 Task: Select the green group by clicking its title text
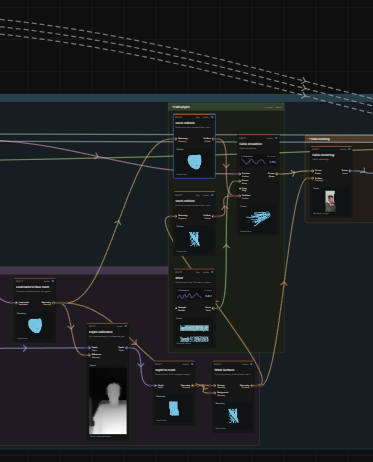coord(182,107)
